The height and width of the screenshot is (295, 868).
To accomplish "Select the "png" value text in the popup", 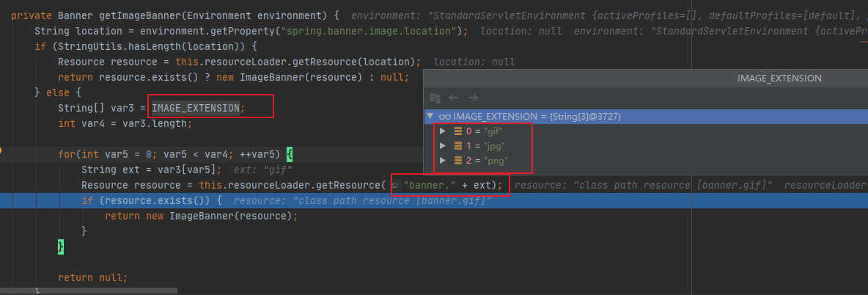I will (497, 161).
